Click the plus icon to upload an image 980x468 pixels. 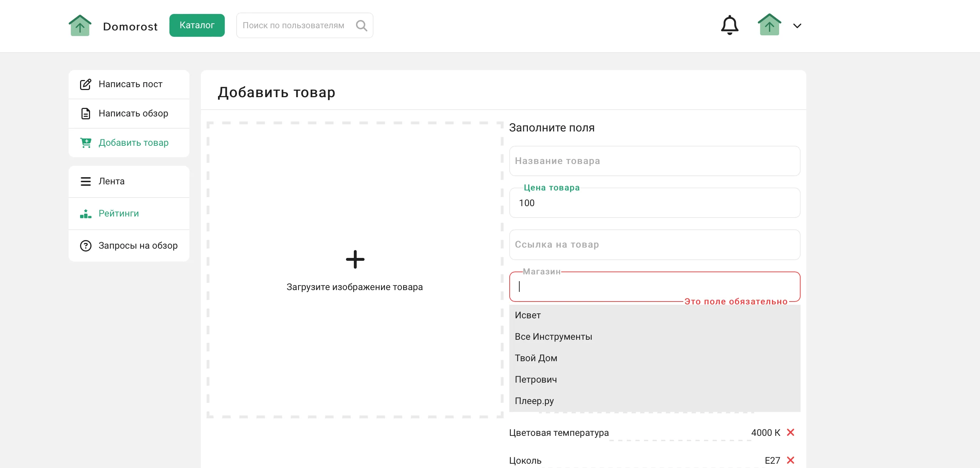pyautogui.click(x=355, y=259)
